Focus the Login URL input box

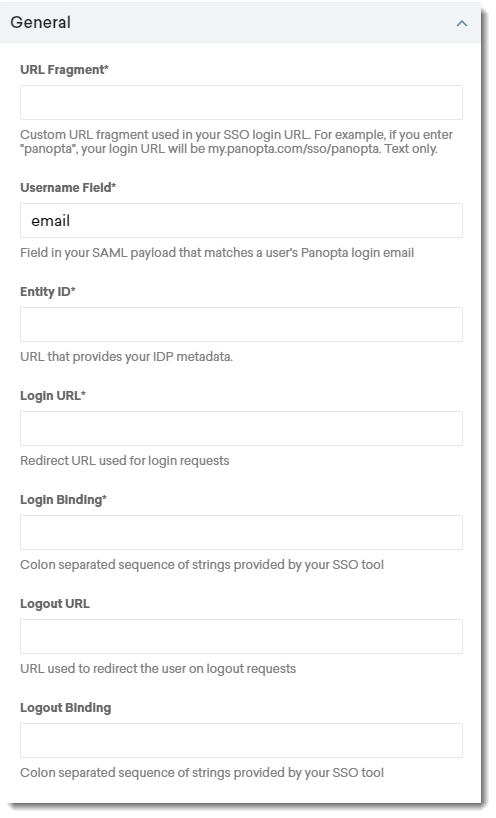click(241, 428)
